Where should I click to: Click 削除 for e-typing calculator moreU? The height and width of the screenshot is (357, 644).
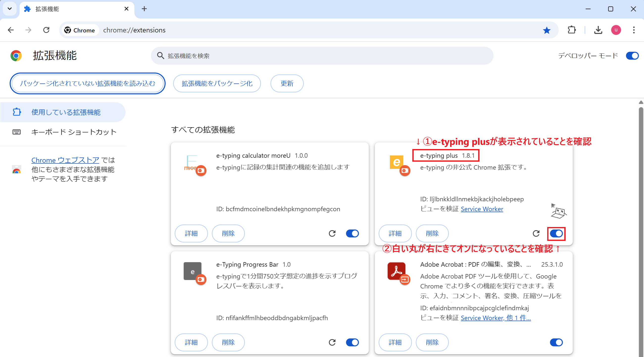[x=228, y=233]
